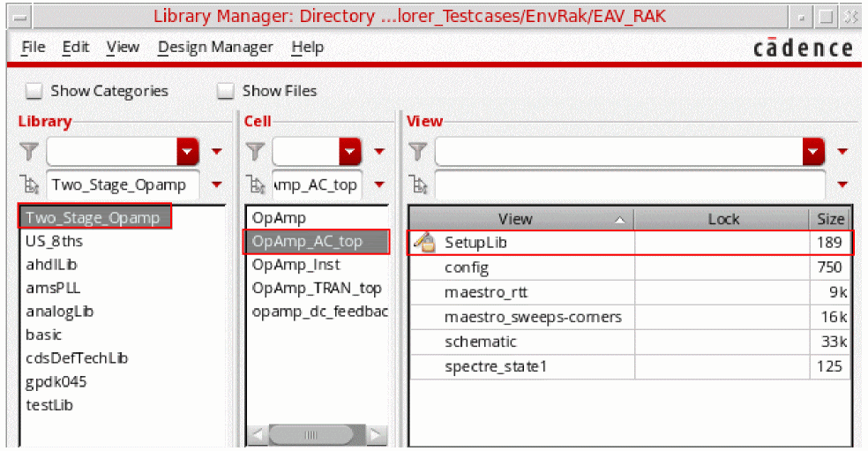
Task: Click the View filter funnel icon
Action: point(417,151)
